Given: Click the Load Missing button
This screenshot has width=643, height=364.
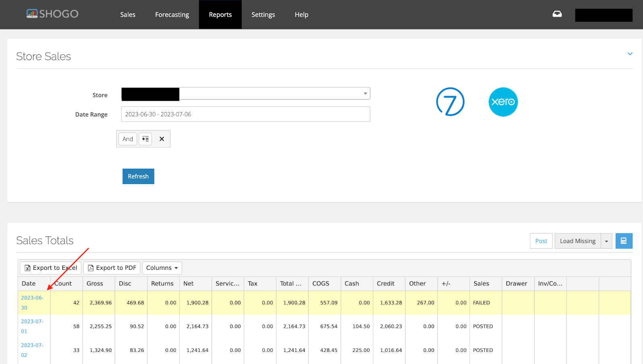Looking at the screenshot, I should [578, 241].
